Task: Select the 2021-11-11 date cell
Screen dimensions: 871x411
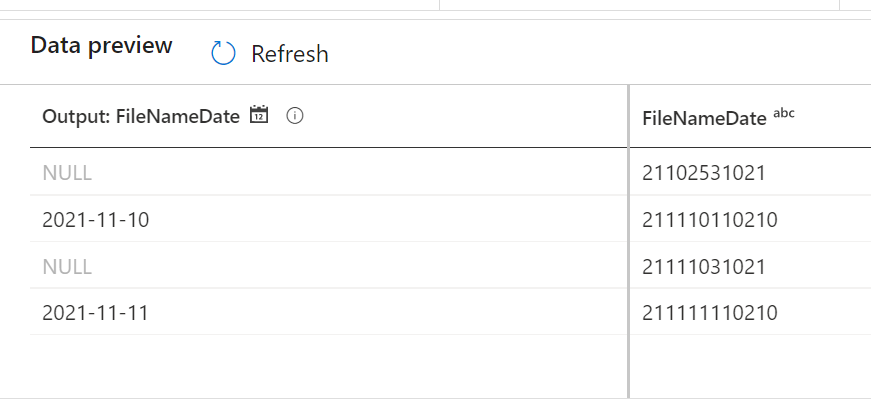Action: (x=328, y=313)
